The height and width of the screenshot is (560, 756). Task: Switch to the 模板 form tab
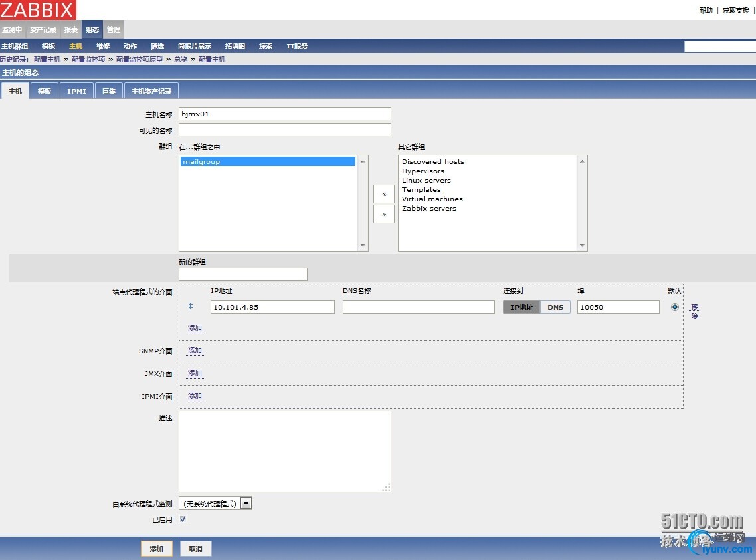coord(45,91)
